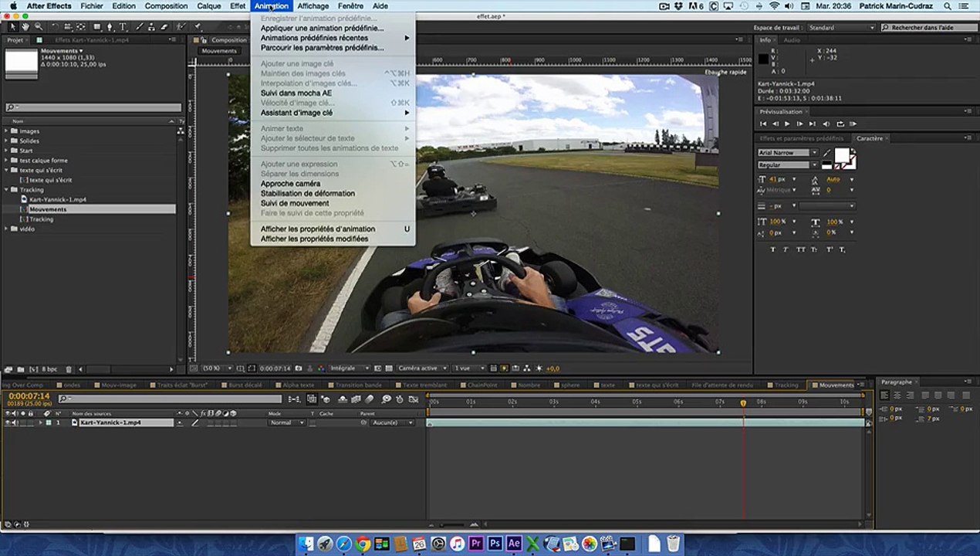980x556 pixels.
Task: Toggle audio mute in preview panel
Action: [826, 124]
